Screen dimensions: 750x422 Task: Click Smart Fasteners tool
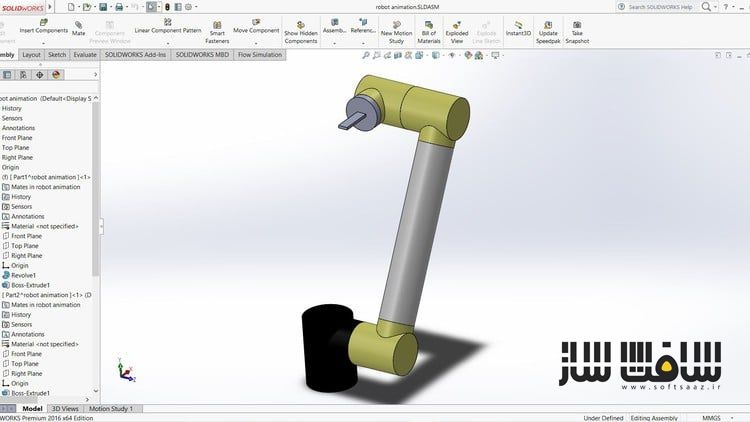tap(217, 33)
